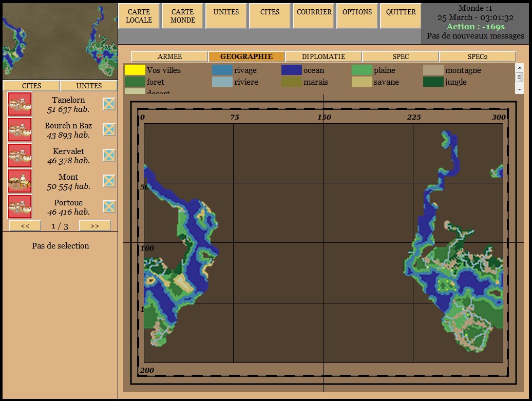Viewport: 532px width, 401px height.
Task: Click the Portoue city name
Action: coord(68,202)
